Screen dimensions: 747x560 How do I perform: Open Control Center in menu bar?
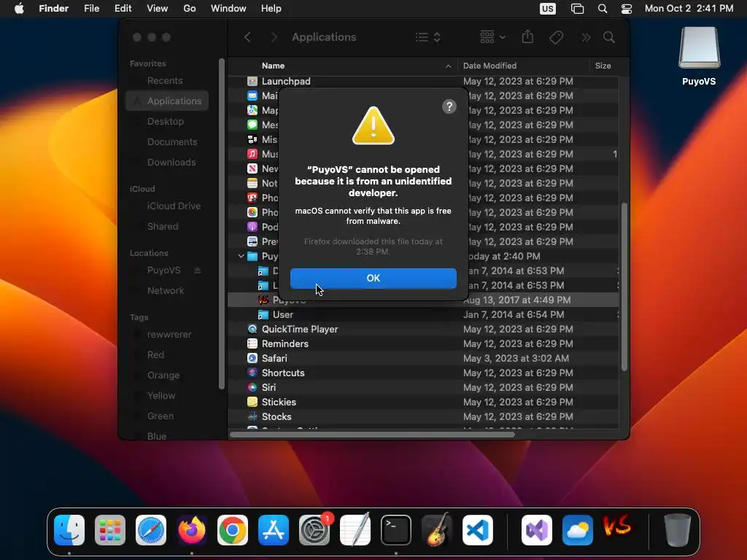point(627,9)
